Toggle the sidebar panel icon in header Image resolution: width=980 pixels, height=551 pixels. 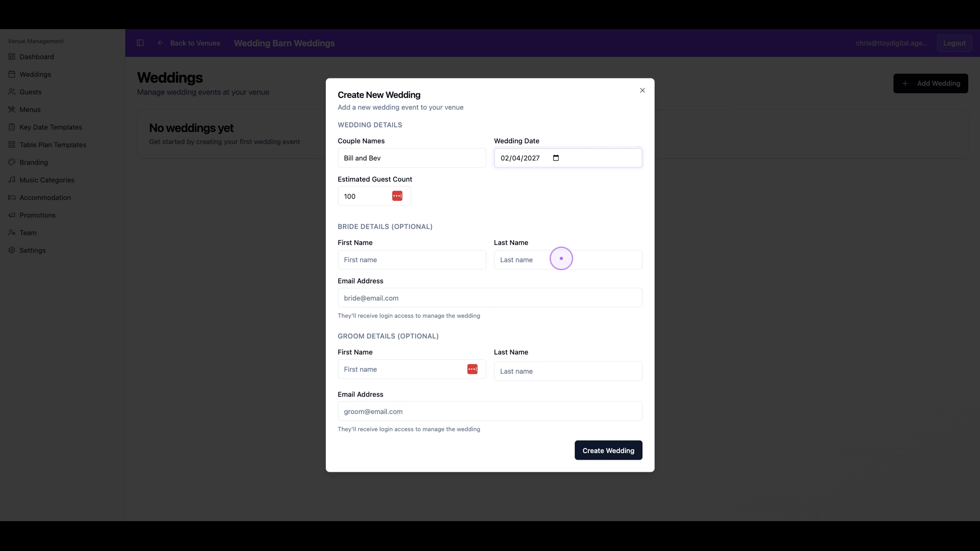coord(140,43)
